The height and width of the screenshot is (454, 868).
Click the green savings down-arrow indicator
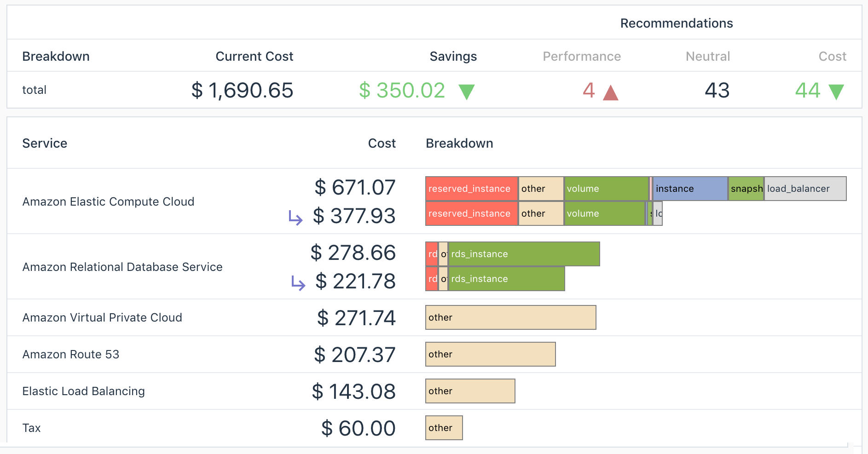(x=467, y=91)
